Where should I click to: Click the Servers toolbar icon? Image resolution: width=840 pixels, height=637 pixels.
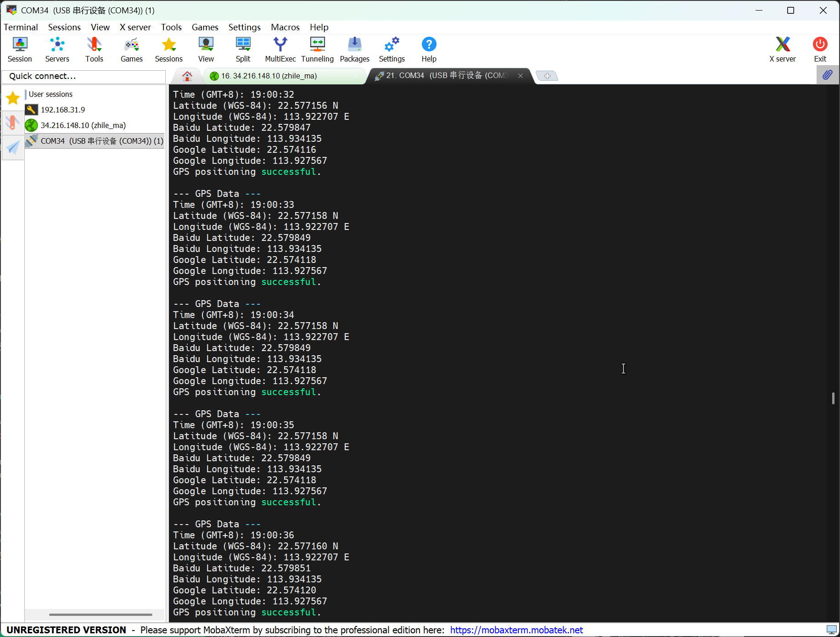57,50
